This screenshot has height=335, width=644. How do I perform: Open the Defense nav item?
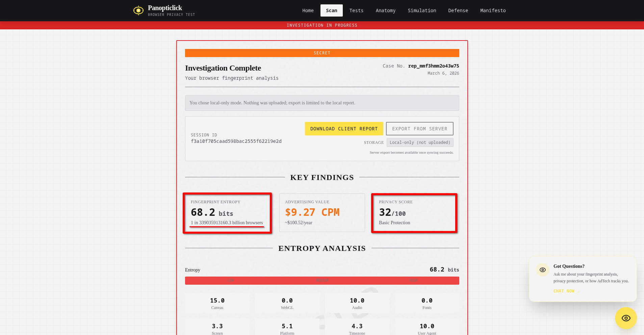458,10
